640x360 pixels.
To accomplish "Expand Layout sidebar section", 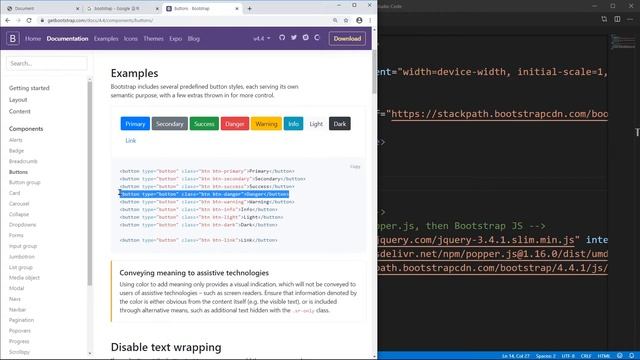I will click(x=18, y=100).
